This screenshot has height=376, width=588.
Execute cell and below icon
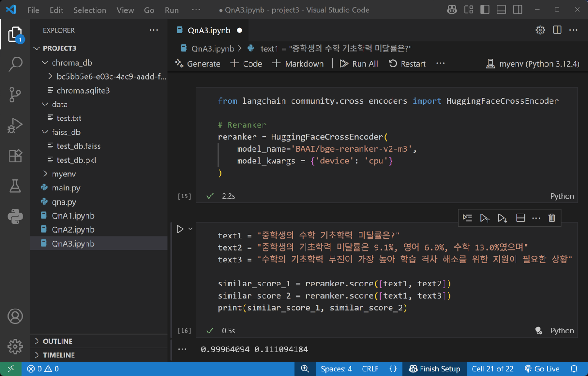(x=502, y=218)
